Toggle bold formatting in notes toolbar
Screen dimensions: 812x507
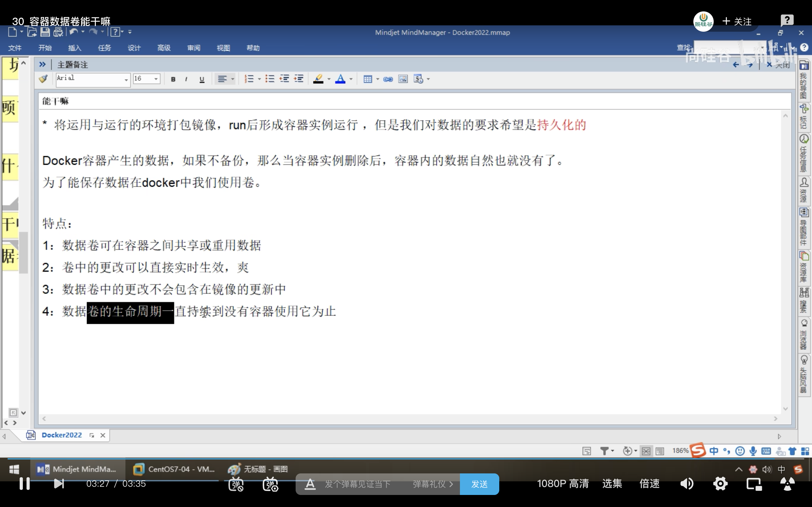[173, 79]
